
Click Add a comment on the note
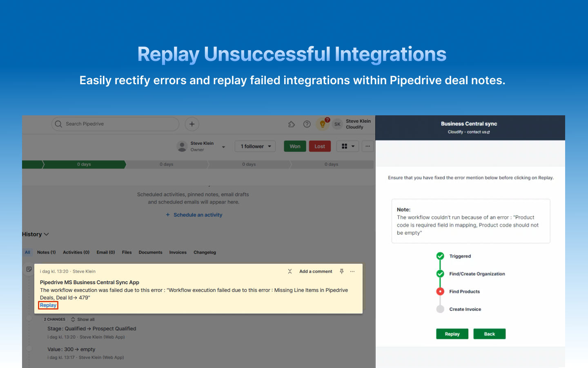316,272
